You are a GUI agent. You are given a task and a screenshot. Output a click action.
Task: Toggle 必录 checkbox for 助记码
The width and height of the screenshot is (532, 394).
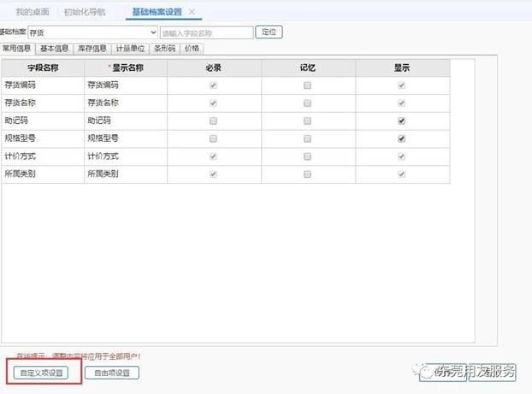point(214,121)
